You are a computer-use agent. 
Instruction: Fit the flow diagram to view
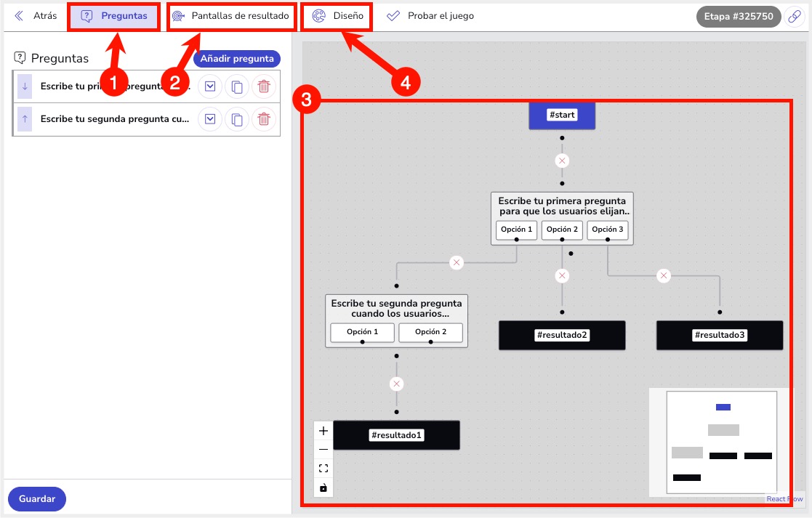coord(323,469)
